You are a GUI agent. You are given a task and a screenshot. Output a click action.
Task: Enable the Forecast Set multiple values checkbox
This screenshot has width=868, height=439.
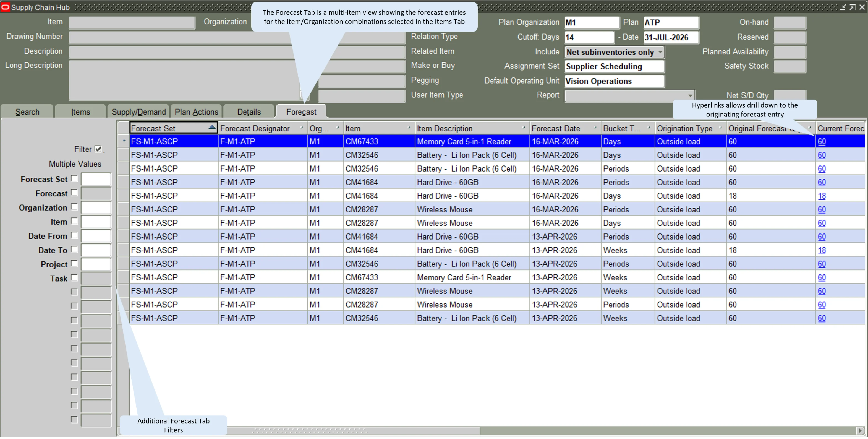click(74, 179)
